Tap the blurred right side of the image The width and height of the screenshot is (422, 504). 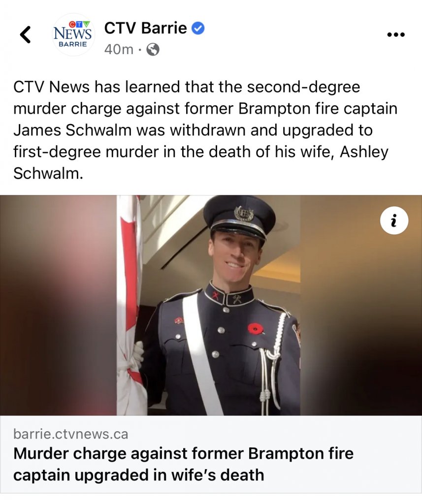pyautogui.click(x=361, y=305)
